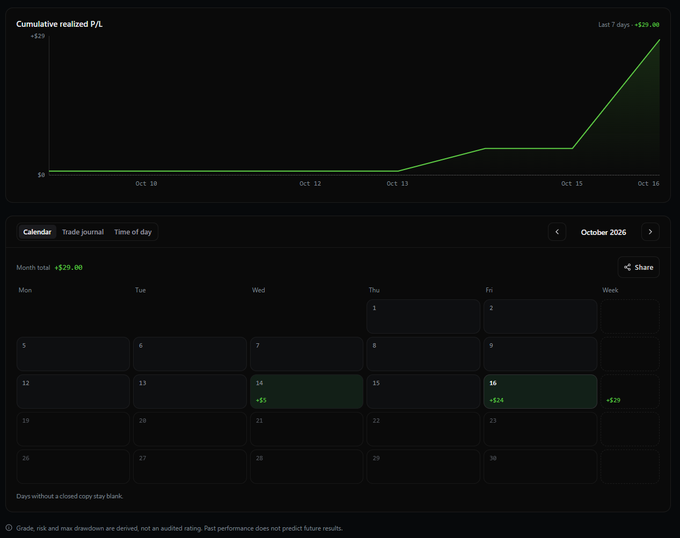Click the Oct 13 axis label
This screenshot has width=680, height=538.
[397, 183]
